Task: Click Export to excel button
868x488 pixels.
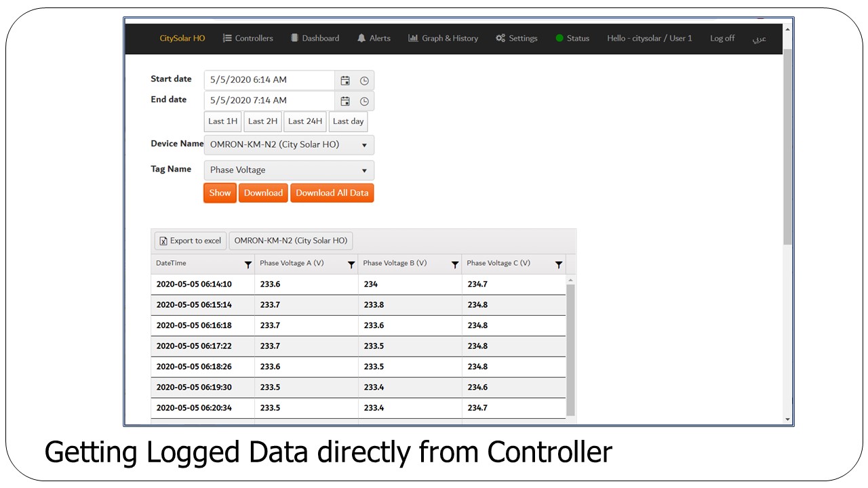Action: [191, 241]
